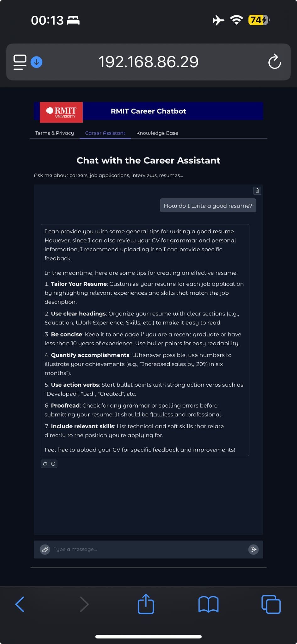Open Safari page settings menu icon
The image size is (297, 644).
point(20,62)
